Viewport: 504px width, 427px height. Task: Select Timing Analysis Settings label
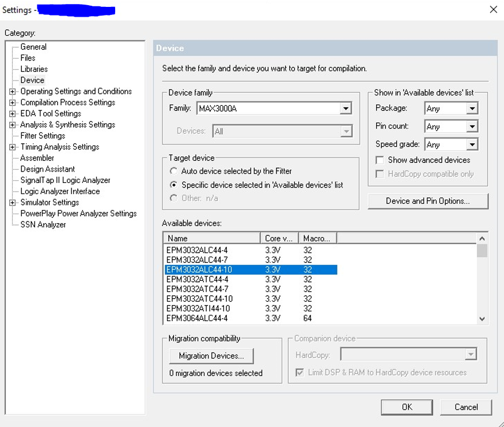point(60,147)
